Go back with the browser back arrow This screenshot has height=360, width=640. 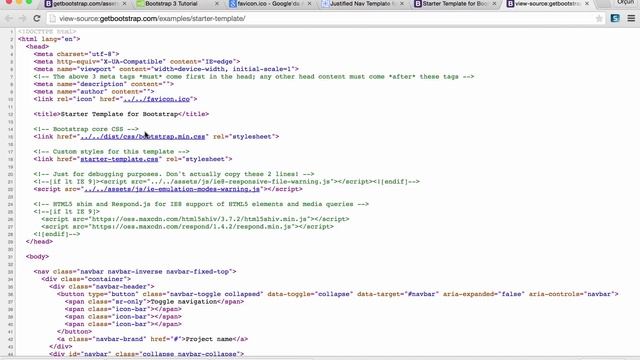(x=9, y=18)
